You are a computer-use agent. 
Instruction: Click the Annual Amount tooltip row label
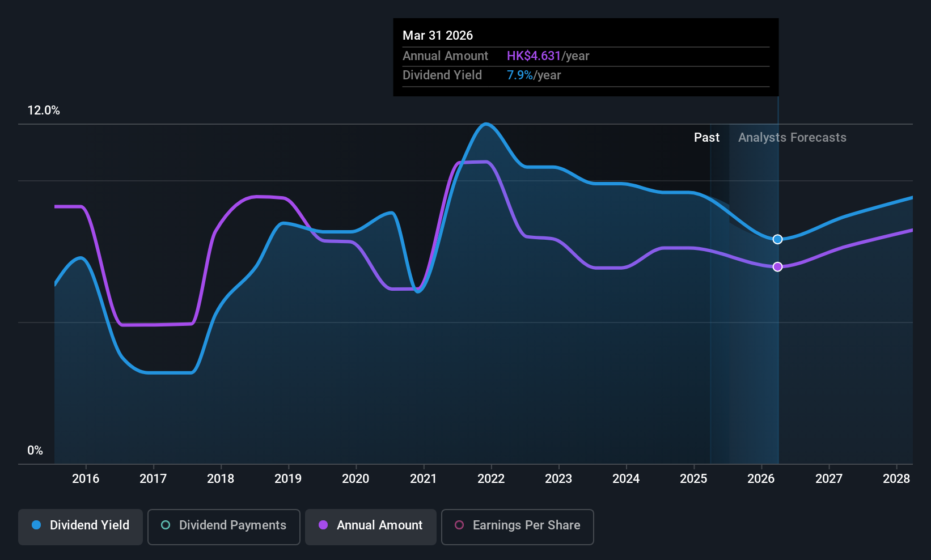[x=445, y=56]
